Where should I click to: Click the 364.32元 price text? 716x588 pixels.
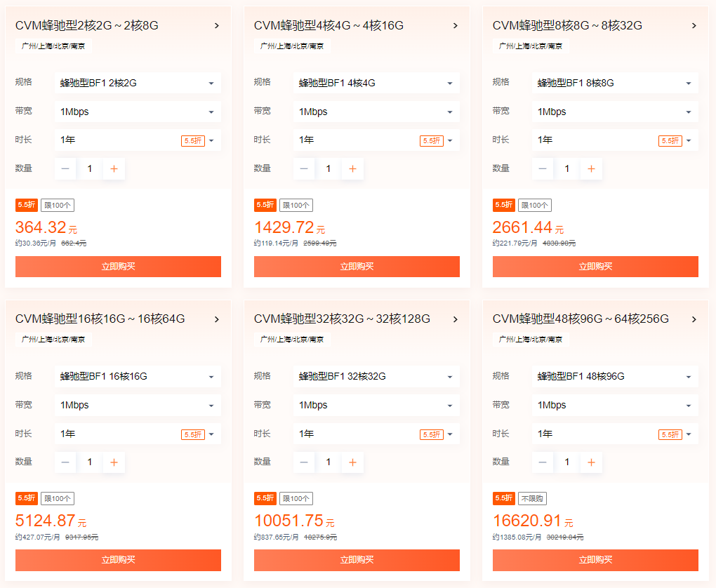pyautogui.click(x=46, y=227)
